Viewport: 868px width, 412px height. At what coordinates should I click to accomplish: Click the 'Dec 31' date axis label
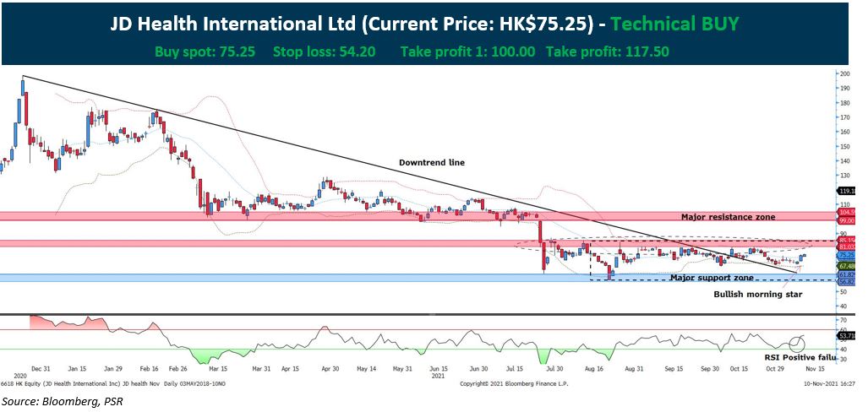41,368
